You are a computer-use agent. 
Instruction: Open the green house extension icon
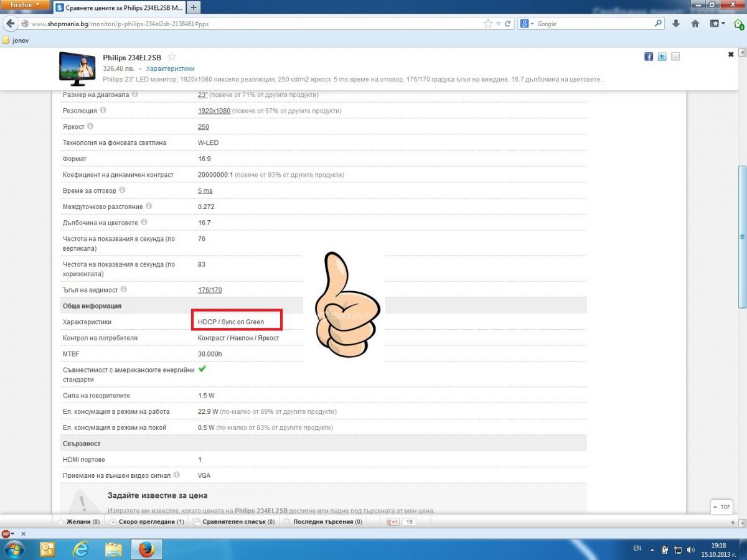(x=738, y=24)
